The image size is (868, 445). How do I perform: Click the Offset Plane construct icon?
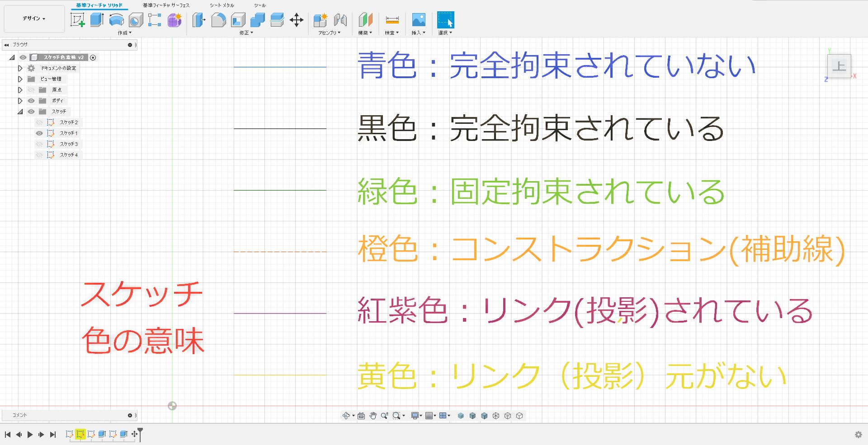tap(365, 20)
